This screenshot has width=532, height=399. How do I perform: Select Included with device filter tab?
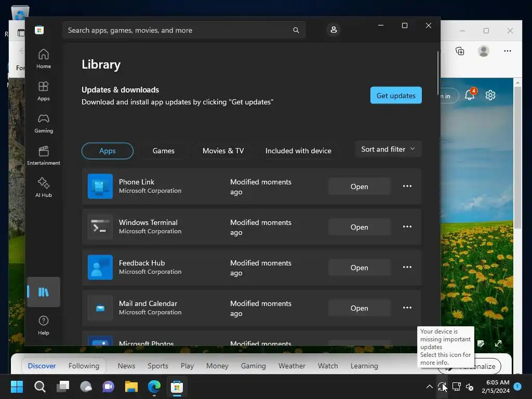[x=298, y=151]
